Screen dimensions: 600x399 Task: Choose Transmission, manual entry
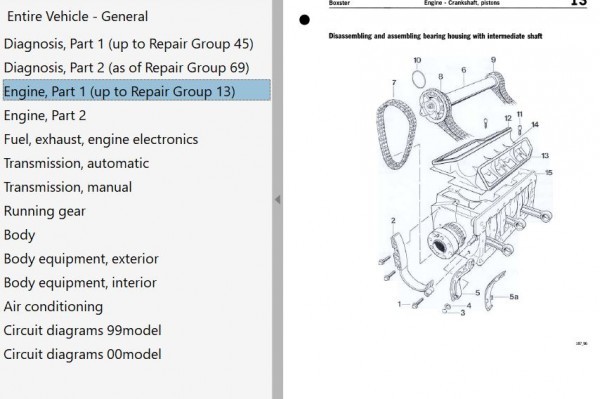tap(68, 187)
